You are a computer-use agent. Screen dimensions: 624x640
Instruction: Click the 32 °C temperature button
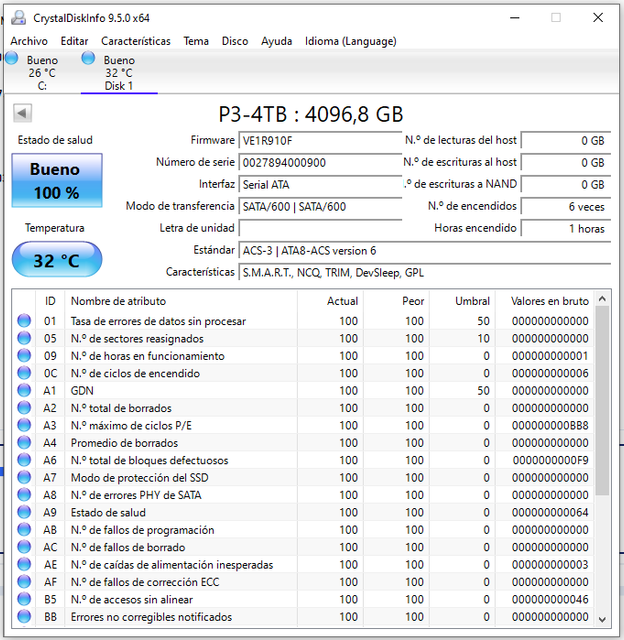57,260
